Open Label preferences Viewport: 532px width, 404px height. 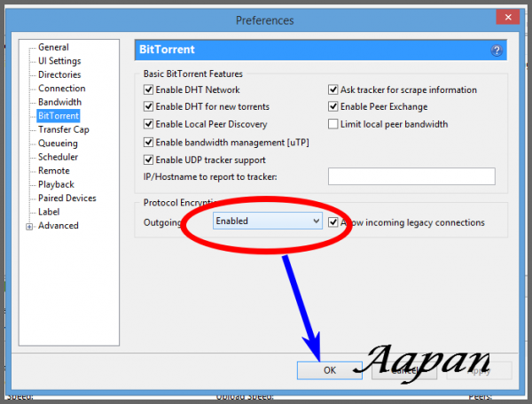point(49,212)
